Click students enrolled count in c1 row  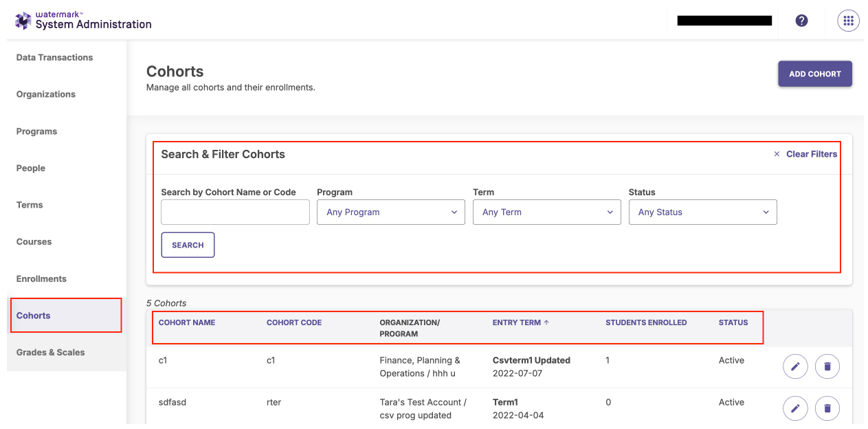(x=608, y=360)
